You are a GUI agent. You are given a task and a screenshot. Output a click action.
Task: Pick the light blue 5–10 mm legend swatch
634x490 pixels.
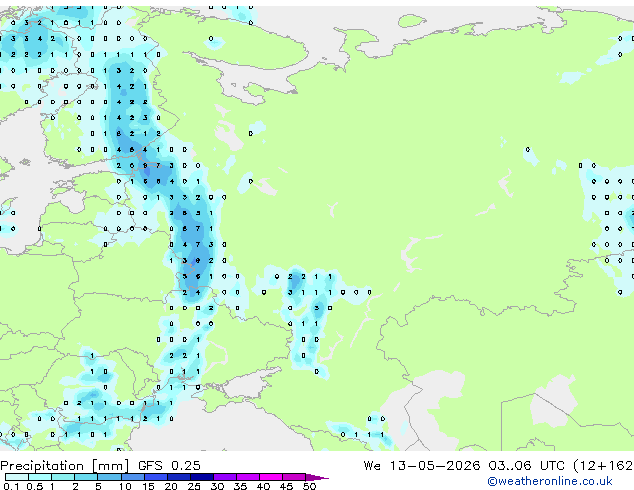[x=109, y=477]
